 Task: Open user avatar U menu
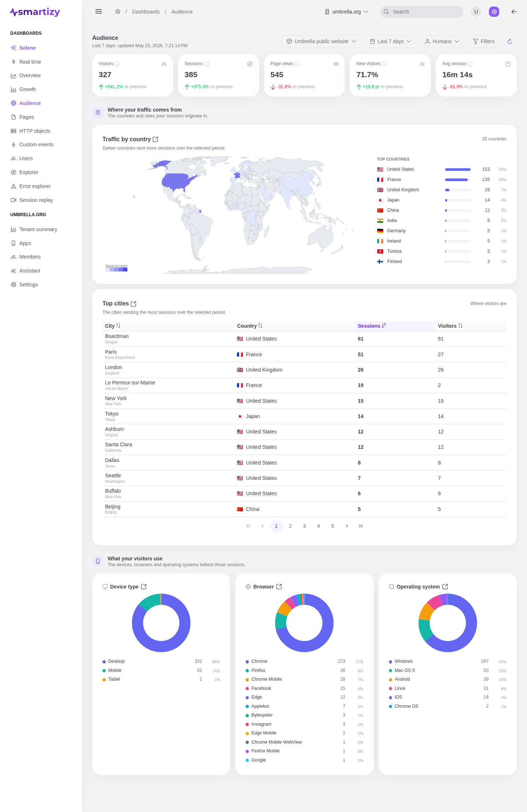click(x=476, y=12)
